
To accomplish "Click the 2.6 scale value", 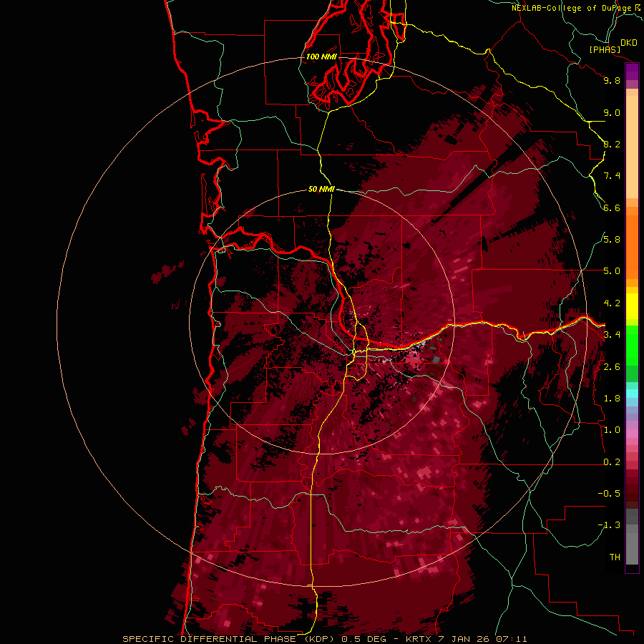I will 612,367.
